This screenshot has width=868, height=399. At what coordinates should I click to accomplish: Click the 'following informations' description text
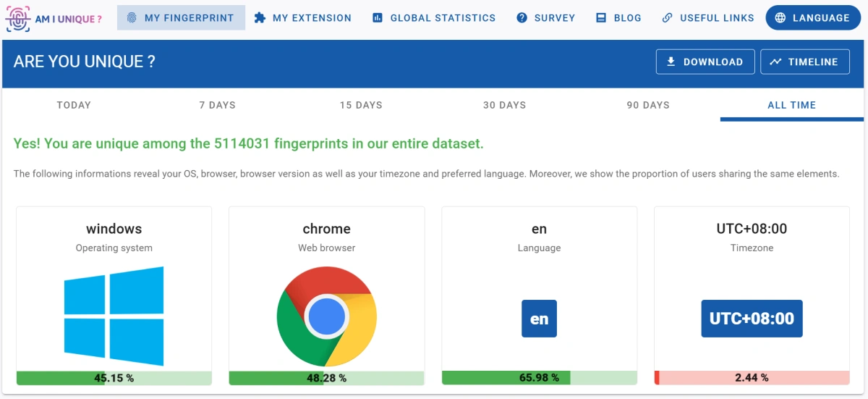click(x=426, y=174)
